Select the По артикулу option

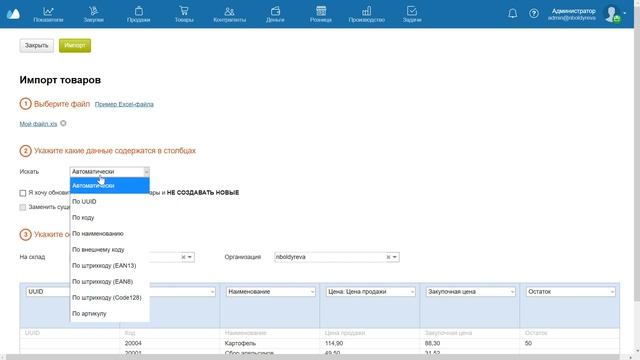tap(109, 313)
